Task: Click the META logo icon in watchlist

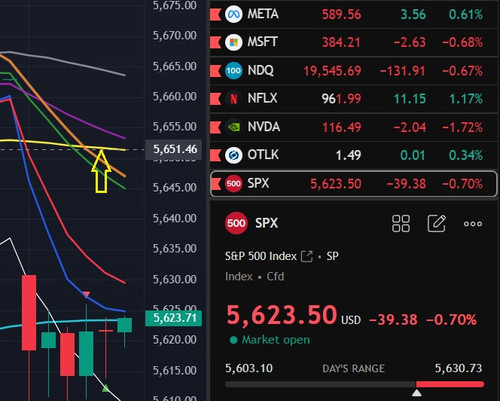Action: [x=233, y=14]
